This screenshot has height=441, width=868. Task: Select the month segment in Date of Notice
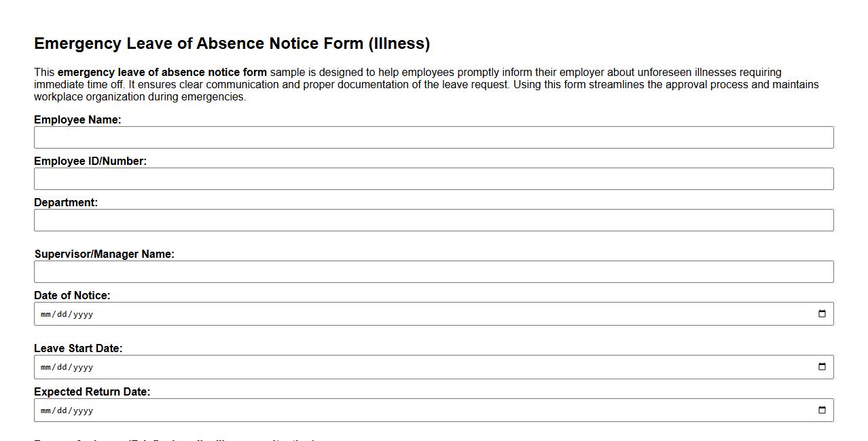click(x=45, y=313)
